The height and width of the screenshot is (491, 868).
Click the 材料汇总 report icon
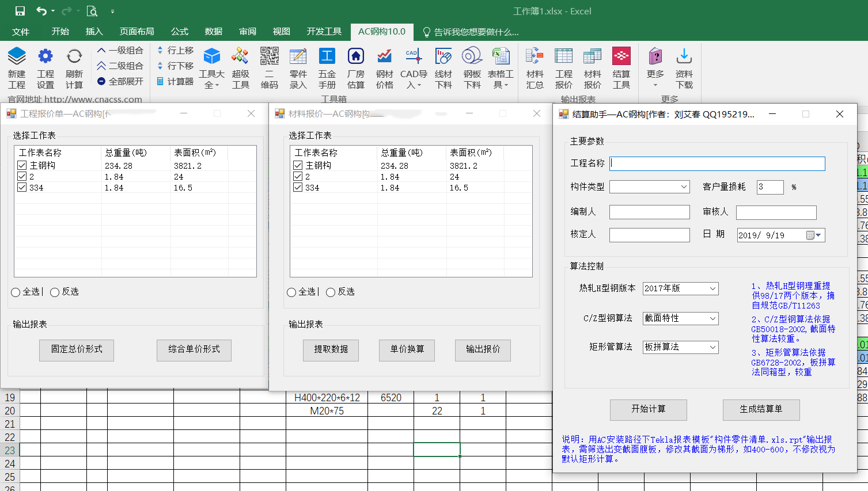click(535, 68)
